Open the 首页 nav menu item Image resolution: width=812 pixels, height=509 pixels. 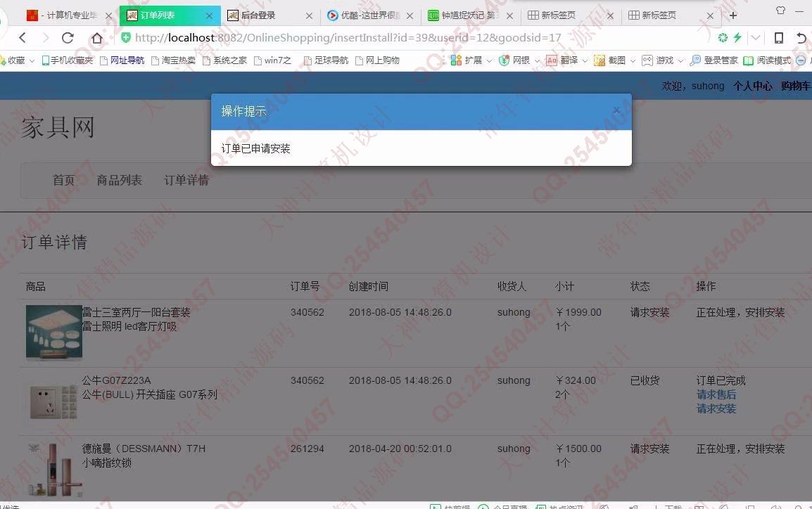64,180
